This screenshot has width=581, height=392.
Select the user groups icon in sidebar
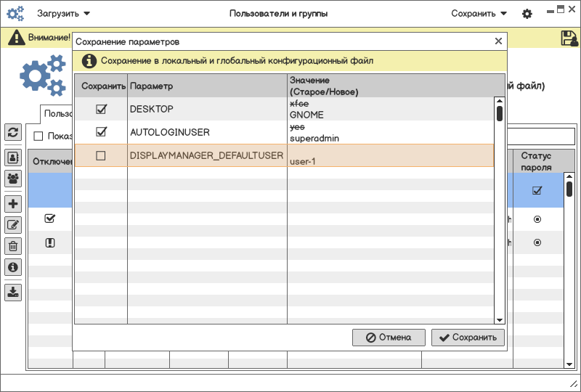[13, 178]
